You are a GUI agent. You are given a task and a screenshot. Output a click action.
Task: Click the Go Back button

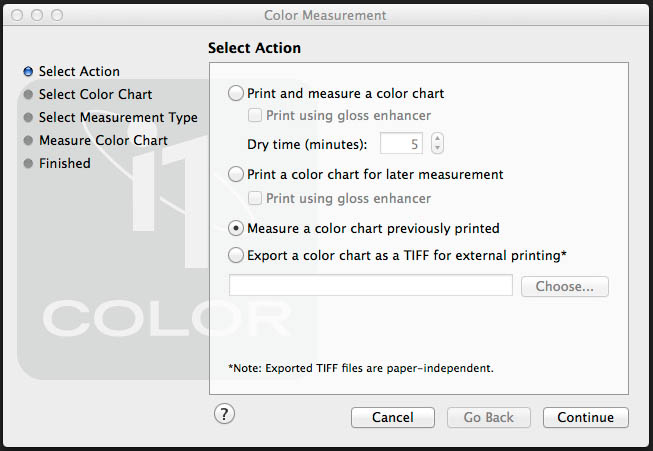click(x=489, y=417)
